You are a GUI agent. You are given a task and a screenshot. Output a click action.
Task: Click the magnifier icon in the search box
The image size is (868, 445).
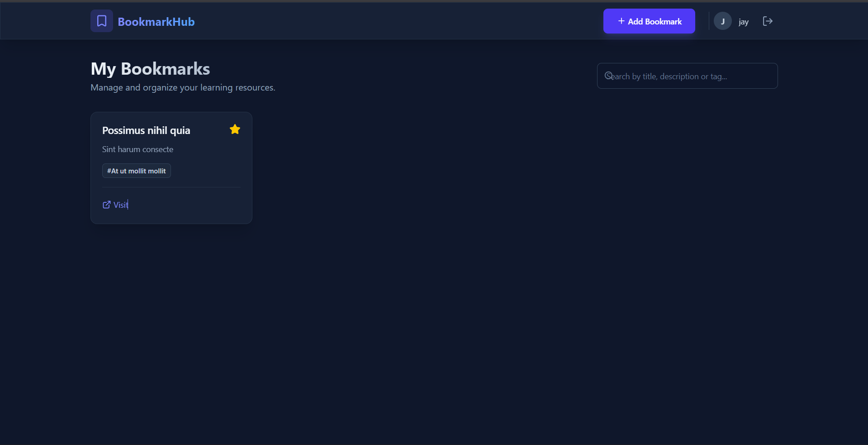pos(609,76)
